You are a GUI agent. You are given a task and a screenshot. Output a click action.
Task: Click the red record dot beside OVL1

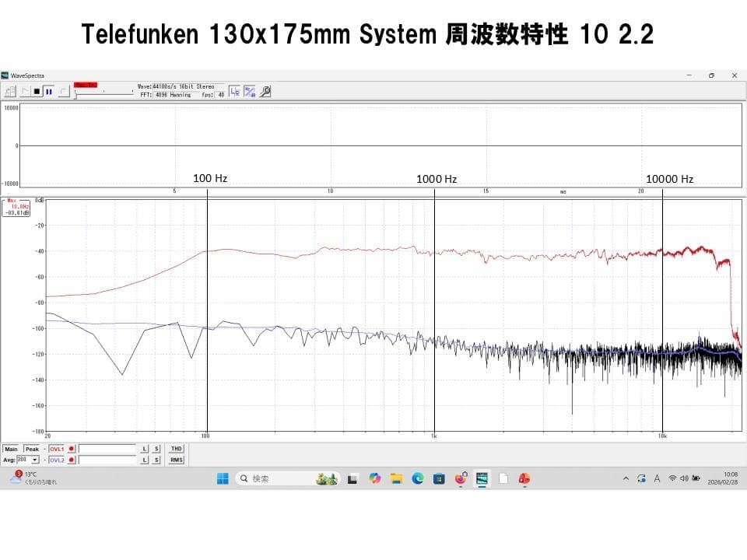pyautogui.click(x=72, y=449)
